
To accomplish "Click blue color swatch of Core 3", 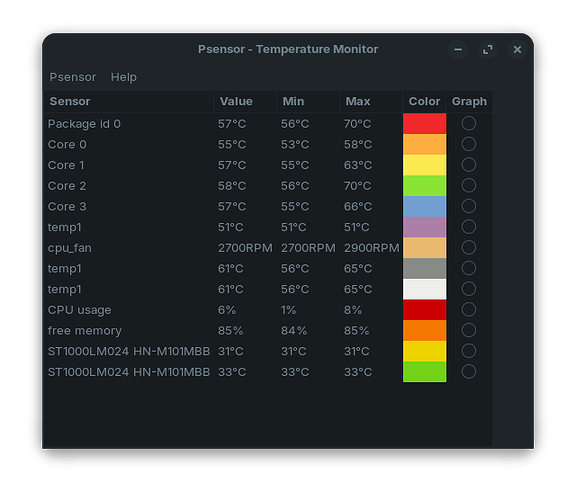I will (425, 206).
